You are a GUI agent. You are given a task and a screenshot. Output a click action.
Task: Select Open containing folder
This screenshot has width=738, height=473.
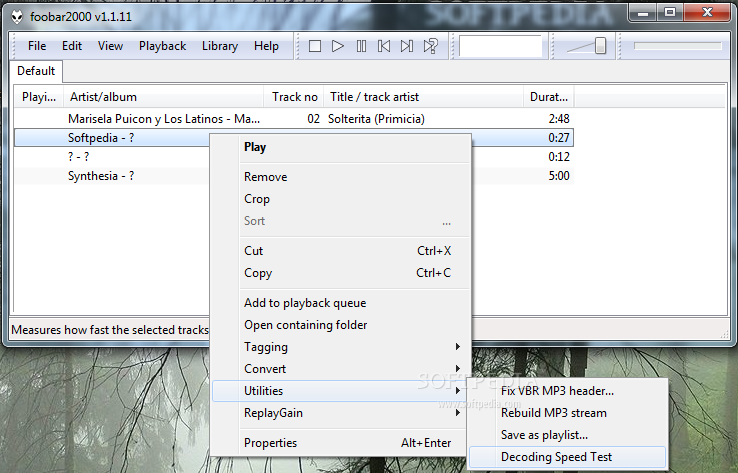[341, 325]
